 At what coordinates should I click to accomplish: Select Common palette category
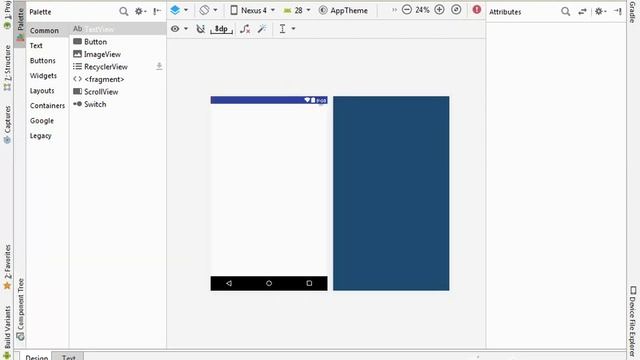44,31
